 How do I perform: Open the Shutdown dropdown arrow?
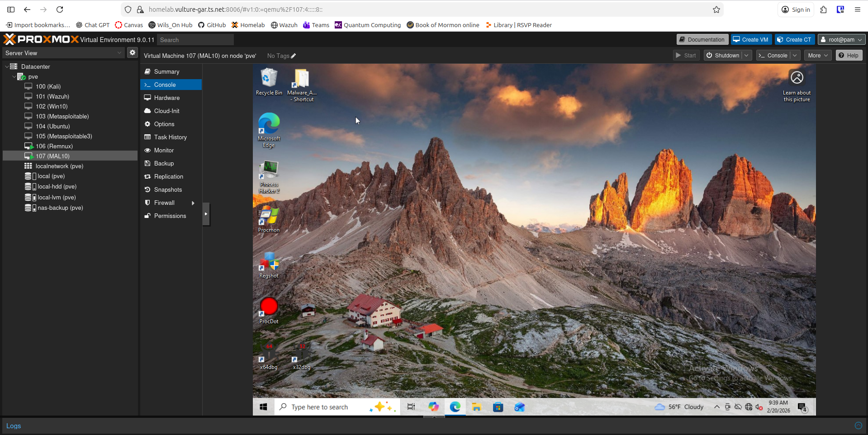(746, 55)
